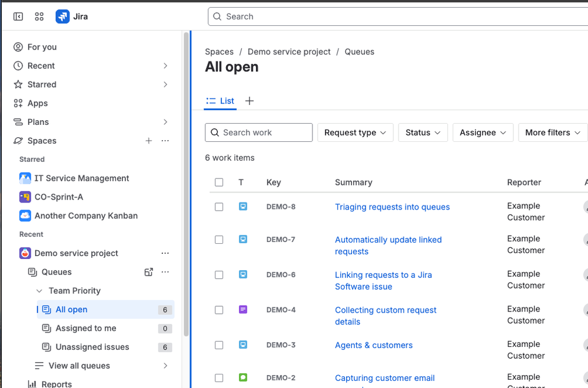
Task: Click the sidebar vertical scrollbar
Action: coord(186,185)
